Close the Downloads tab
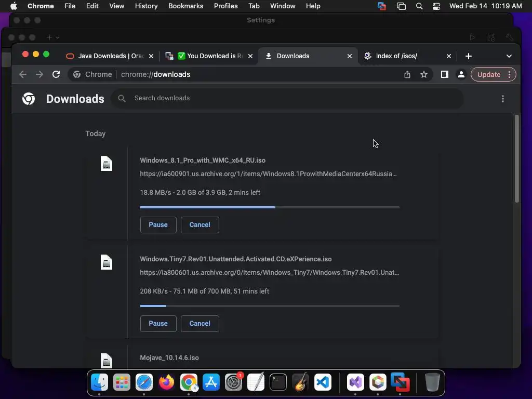Image resolution: width=532 pixels, height=399 pixels. point(350,56)
